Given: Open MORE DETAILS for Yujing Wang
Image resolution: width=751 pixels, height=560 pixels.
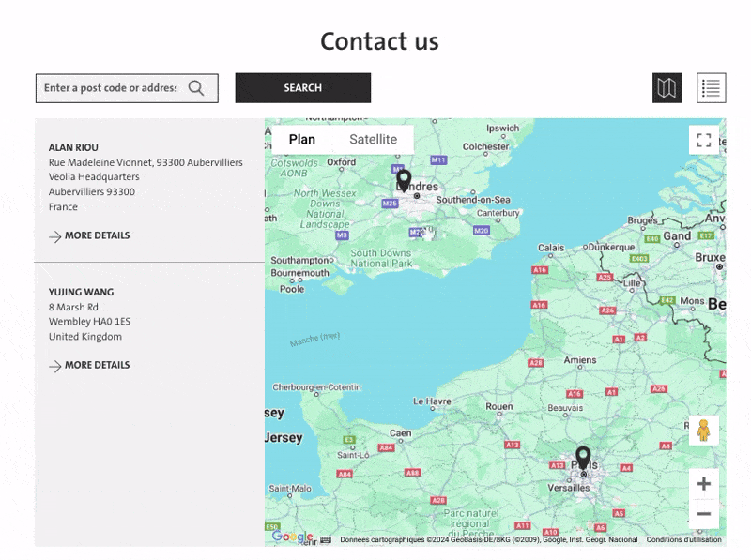Looking at the screenshot, I should tap(88, 365).
